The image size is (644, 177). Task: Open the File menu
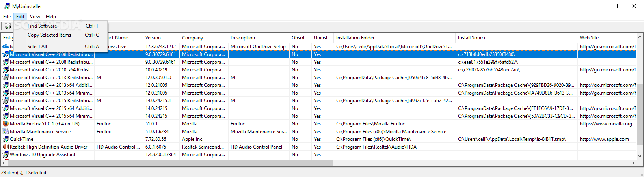point(7,17)
